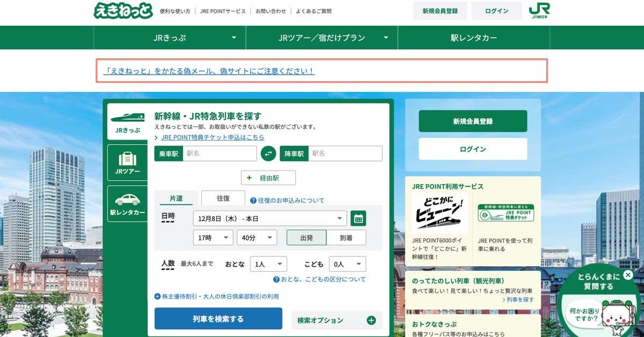Image resolution: width=644 pixels, height=337 pixels.
Task: Choose 出発 departure time option
Action: point(306,238)
